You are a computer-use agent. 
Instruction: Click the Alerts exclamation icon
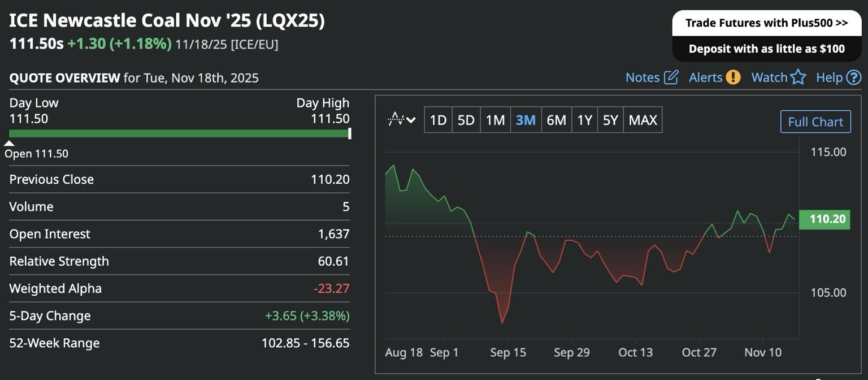point(733,77)
